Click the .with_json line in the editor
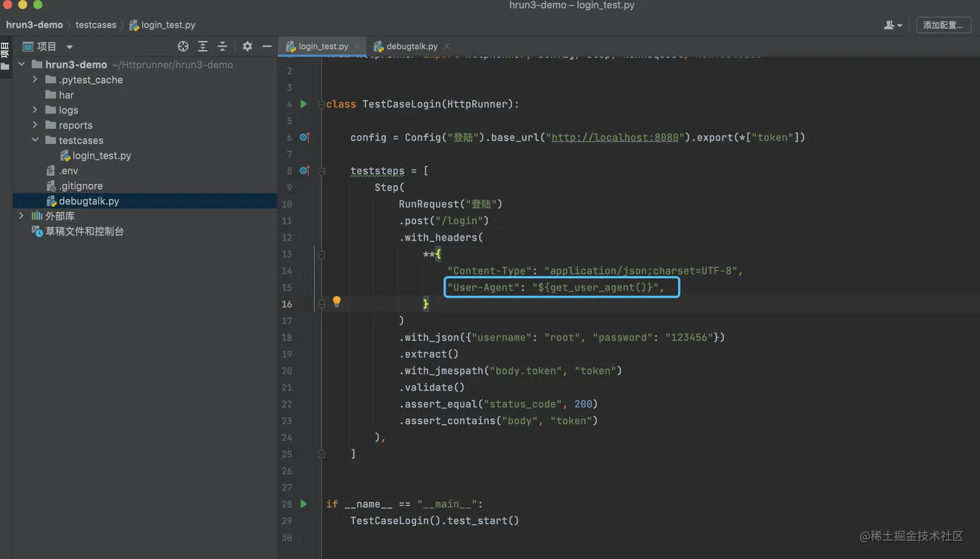 click(562, 337)
